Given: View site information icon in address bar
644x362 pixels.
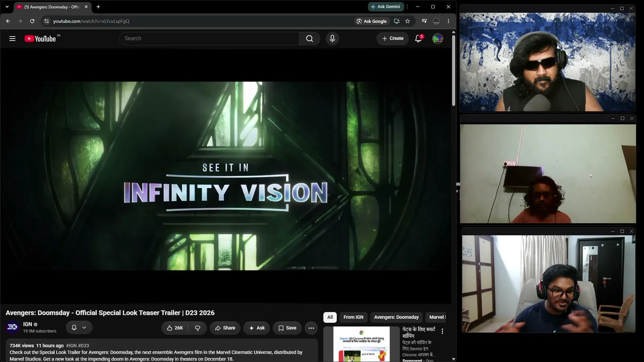Looking at the screenshot, I should pyautogui.click(x=46, y=21).
